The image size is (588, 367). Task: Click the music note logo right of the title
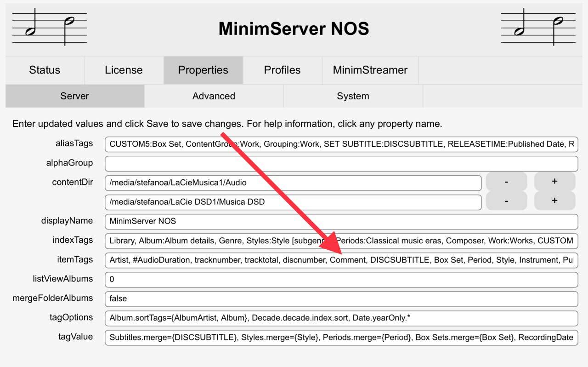tap(538, 29)
